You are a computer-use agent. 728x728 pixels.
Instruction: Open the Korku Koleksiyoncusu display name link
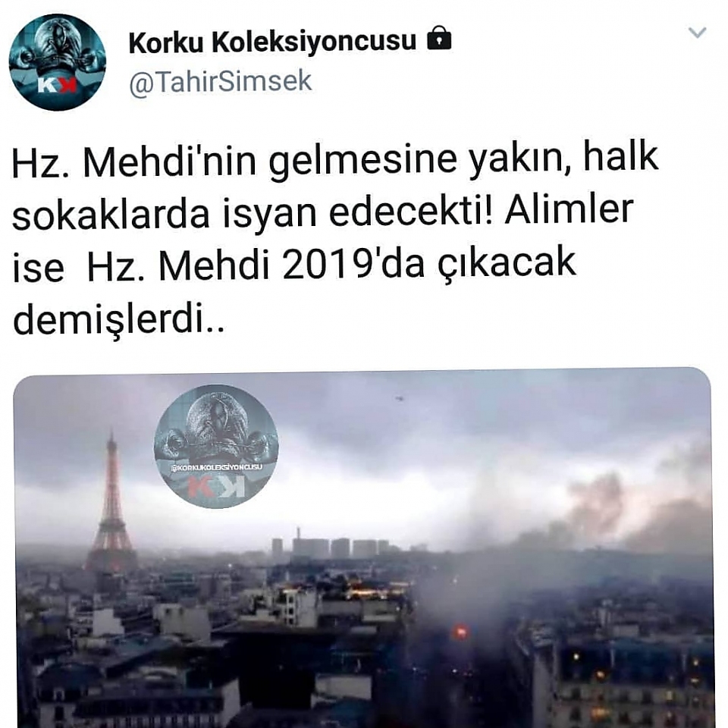(x=272, y=41)
